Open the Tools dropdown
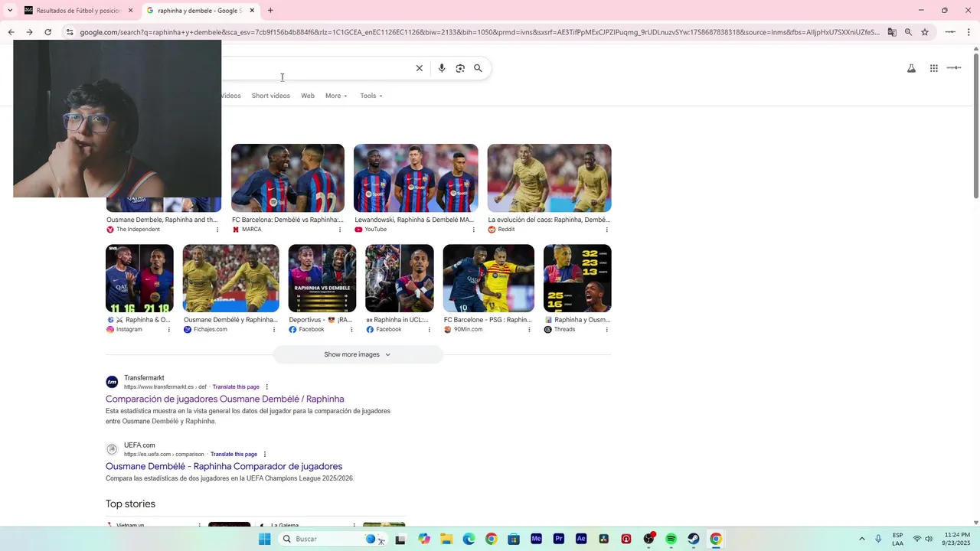The height and width of the screenshot is (551, 980). click(x=371, y=96)
